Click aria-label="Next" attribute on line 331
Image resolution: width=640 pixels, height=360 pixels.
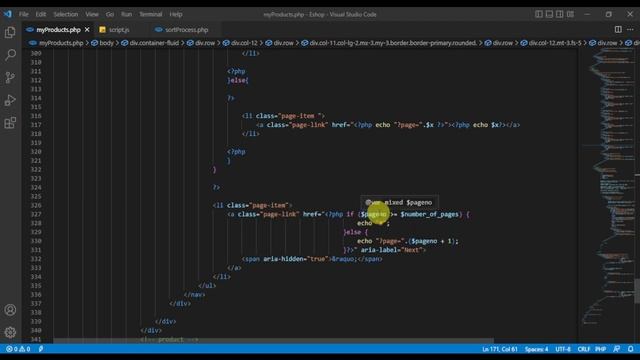391,250
